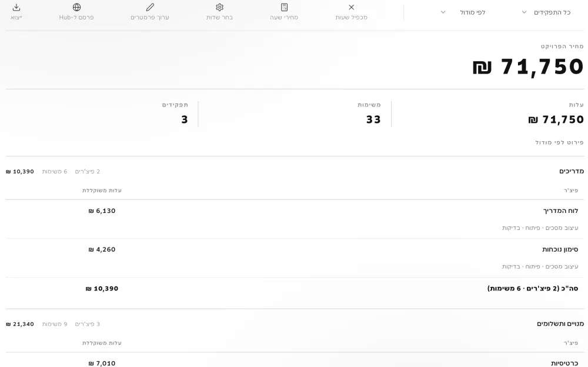Open the calculator icon for מחירי שעה
This screenshot has width=588, height=367.
(284, 7)
